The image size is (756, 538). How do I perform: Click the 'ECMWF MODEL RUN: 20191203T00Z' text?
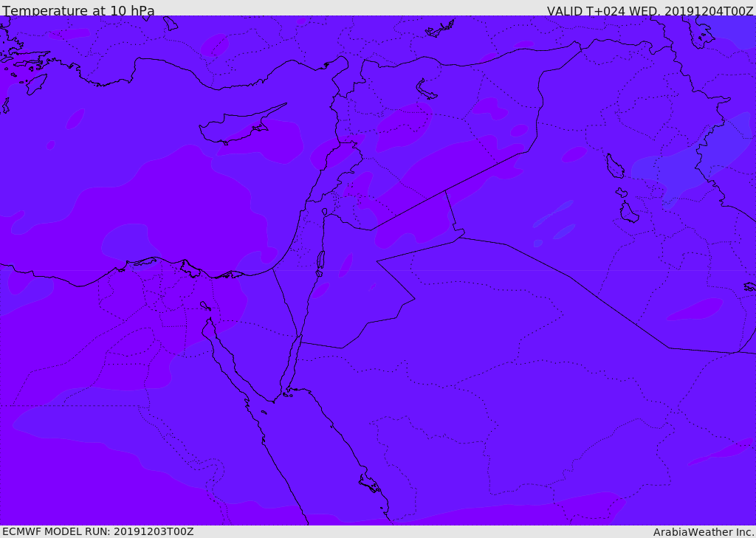(98, 531)
